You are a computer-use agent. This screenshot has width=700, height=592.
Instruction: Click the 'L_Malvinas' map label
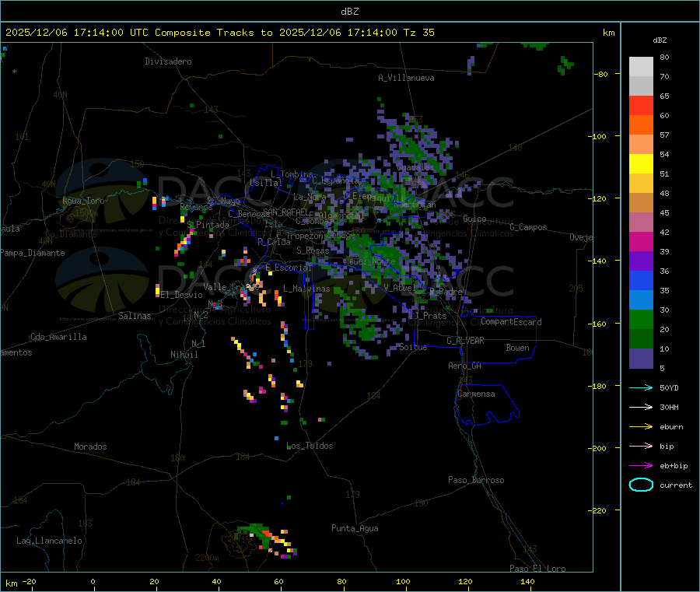306,289
